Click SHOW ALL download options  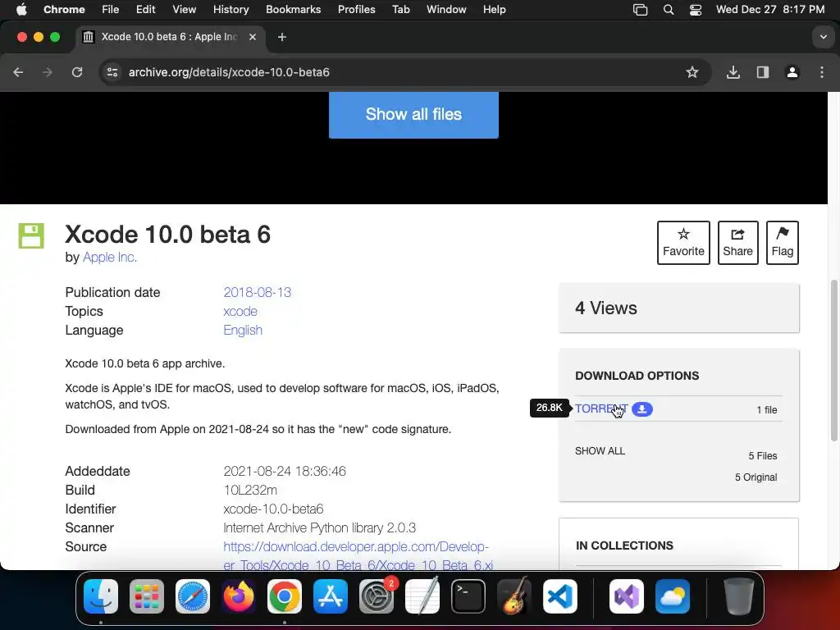point(600,451)
